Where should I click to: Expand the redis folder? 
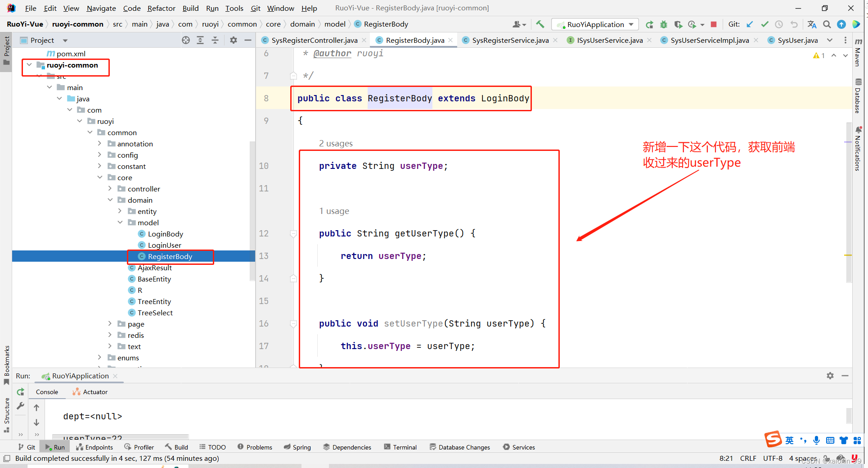(x=110, y=335)
